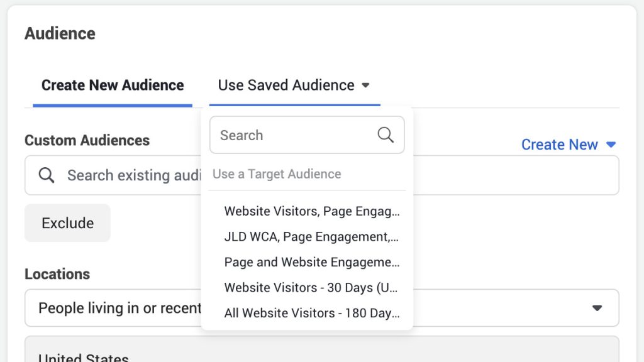Viewport: 644px width, 362px height.
Task: Select 'All Website Visitors - 180 Day...' audience
Action: click(x=312, y=313)
